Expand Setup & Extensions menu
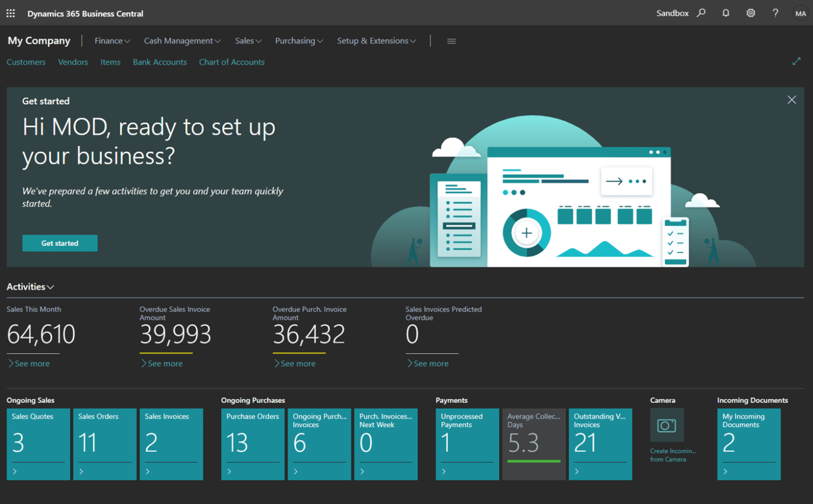The width and height of the screenshot is (813, 504). click(x=376, y=41)
